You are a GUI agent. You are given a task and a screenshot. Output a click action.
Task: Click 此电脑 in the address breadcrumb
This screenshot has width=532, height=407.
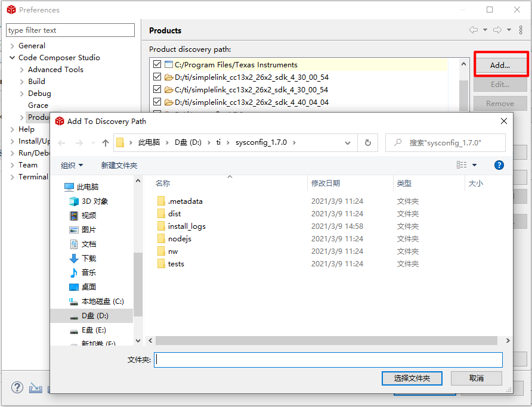(x=149, y=142)
